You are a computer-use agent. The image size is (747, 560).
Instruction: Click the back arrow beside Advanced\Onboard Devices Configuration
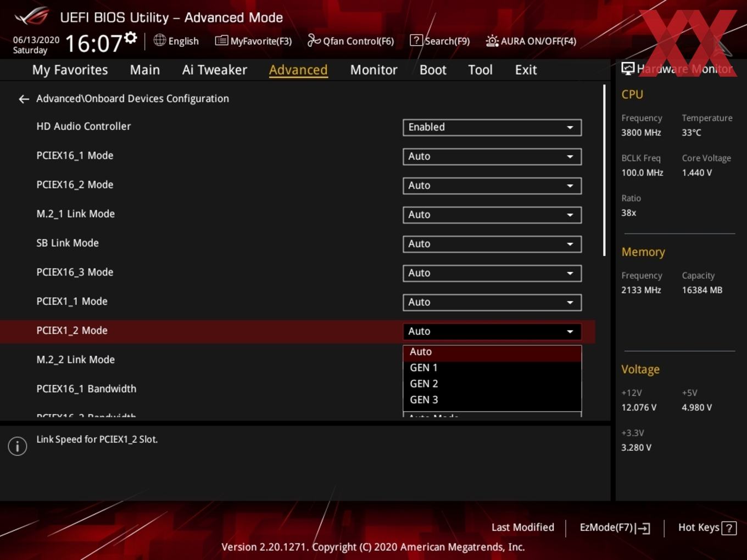[24, 99]
